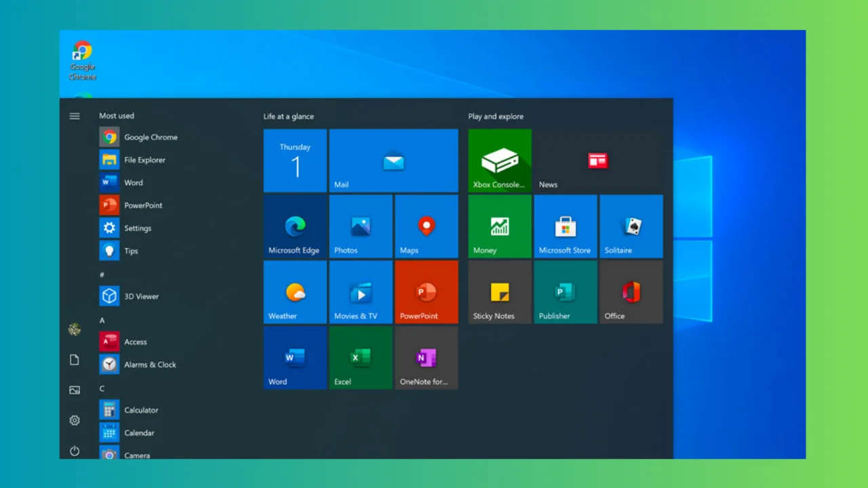
Task: Open the Sticky Notes tile
Action: (x=500, y=292)
